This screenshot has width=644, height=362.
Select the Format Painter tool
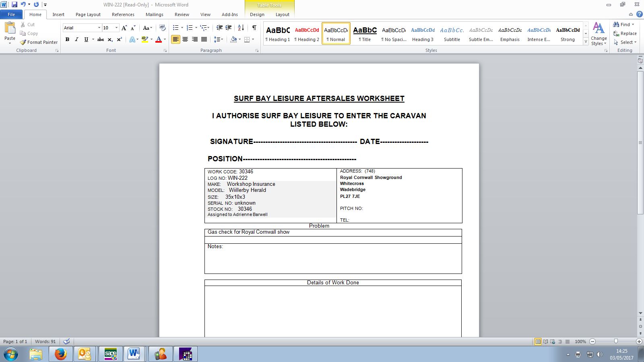point(39,42)
